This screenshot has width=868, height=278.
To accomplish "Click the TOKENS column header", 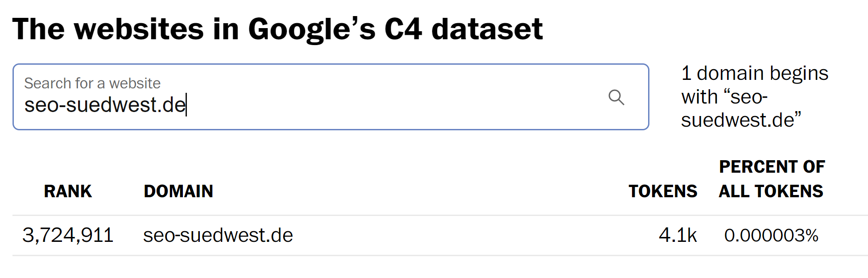I will pyautogui.click(x=663, y=191).
